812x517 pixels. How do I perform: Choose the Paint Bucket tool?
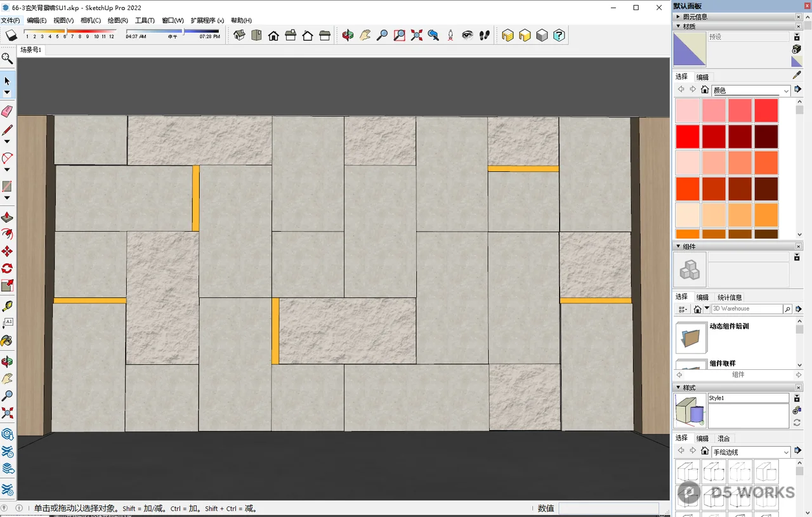(7, 341)
